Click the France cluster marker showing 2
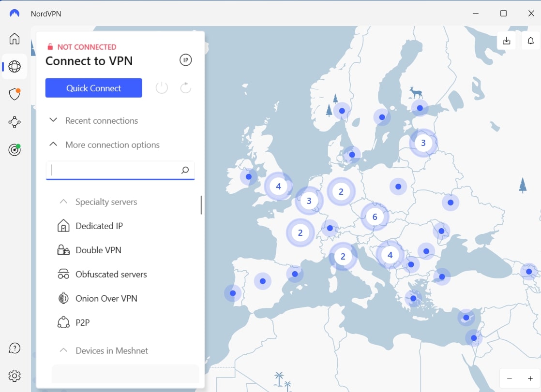Screen dimensions: 541x392 pyautogui.click(x=300, y=232)
